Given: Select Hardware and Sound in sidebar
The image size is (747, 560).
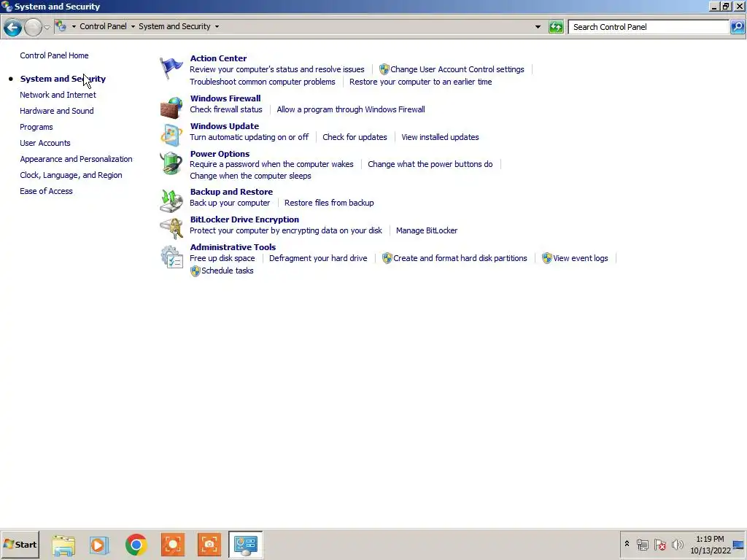Looking at the screenshot, I should click(57, 111).
